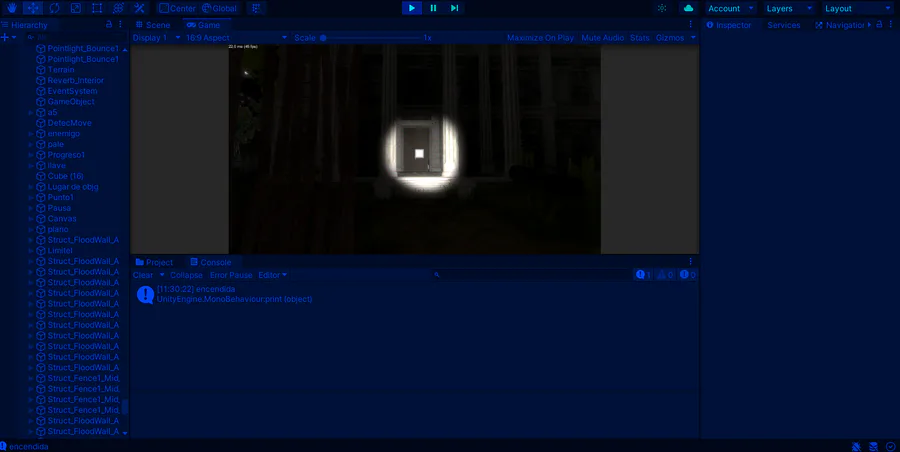900x452 pixels.
Task: Expand the Progreso1 object
Action: (31, 155)
